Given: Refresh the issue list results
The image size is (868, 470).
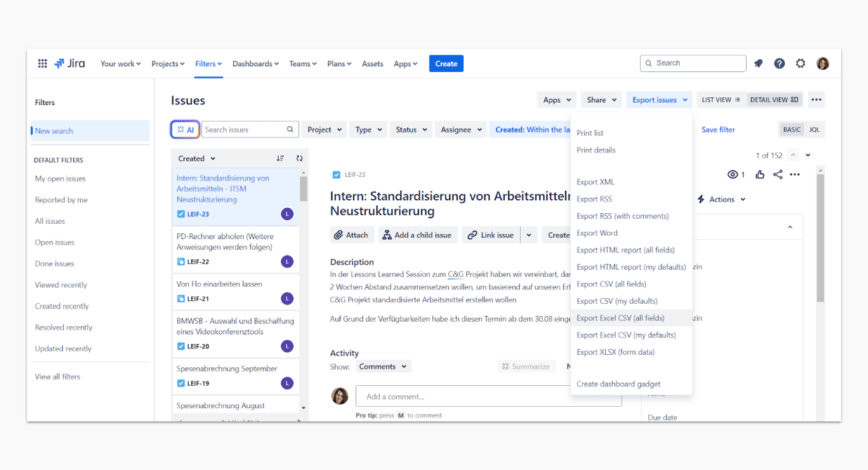Looking at the screenshot, I should pyautogui.click(x=299, y=159).
